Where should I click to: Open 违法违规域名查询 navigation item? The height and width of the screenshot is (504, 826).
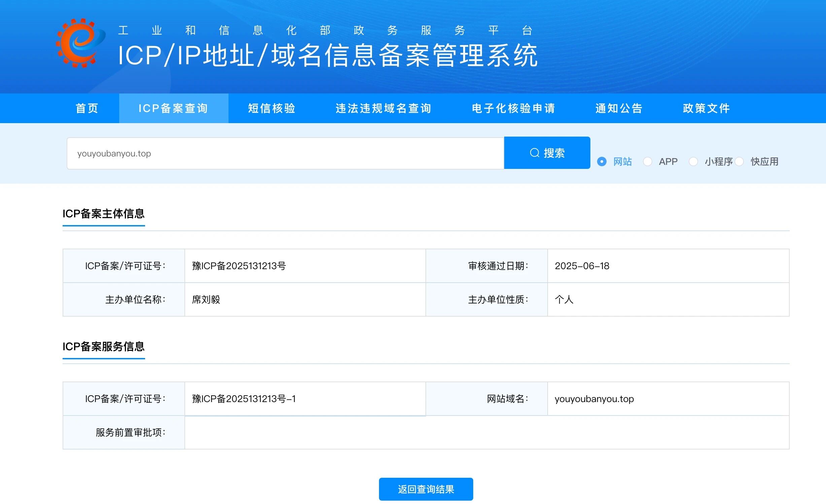click(383, 108)
